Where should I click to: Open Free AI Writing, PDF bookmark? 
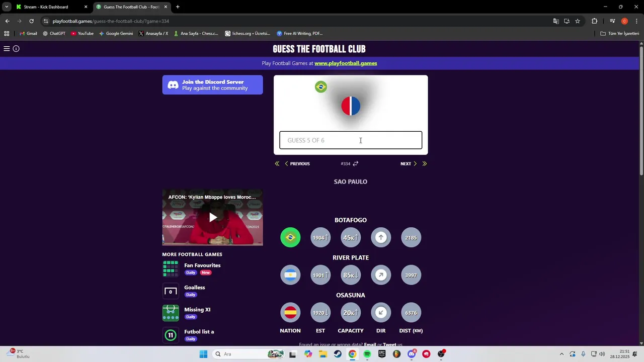click(300, 34)
